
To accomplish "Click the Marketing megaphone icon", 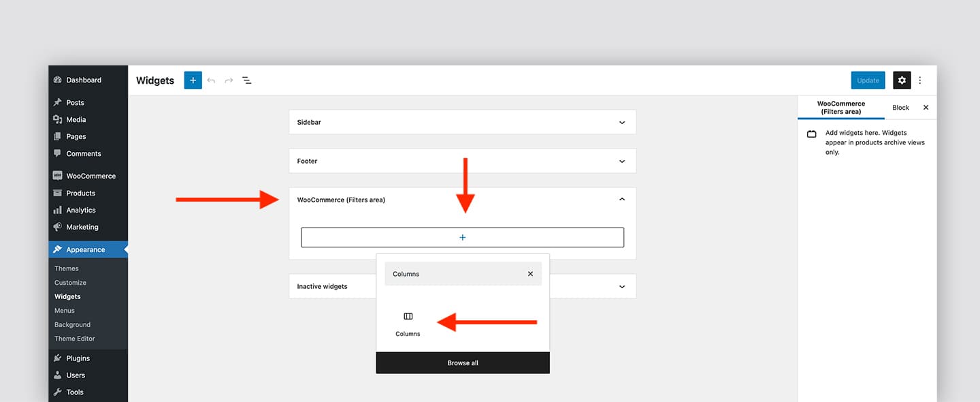I will pos(58,227).
